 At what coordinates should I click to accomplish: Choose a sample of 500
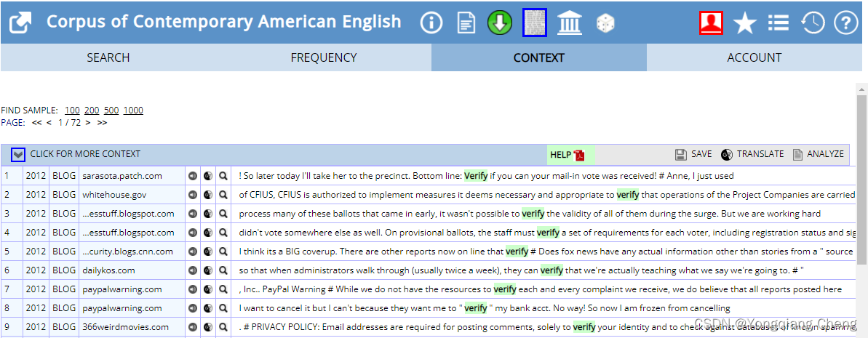coord(111,110)
